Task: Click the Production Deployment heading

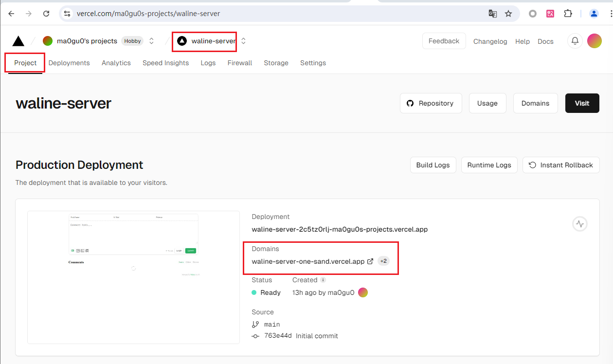Action: click(x=79, y=165)
